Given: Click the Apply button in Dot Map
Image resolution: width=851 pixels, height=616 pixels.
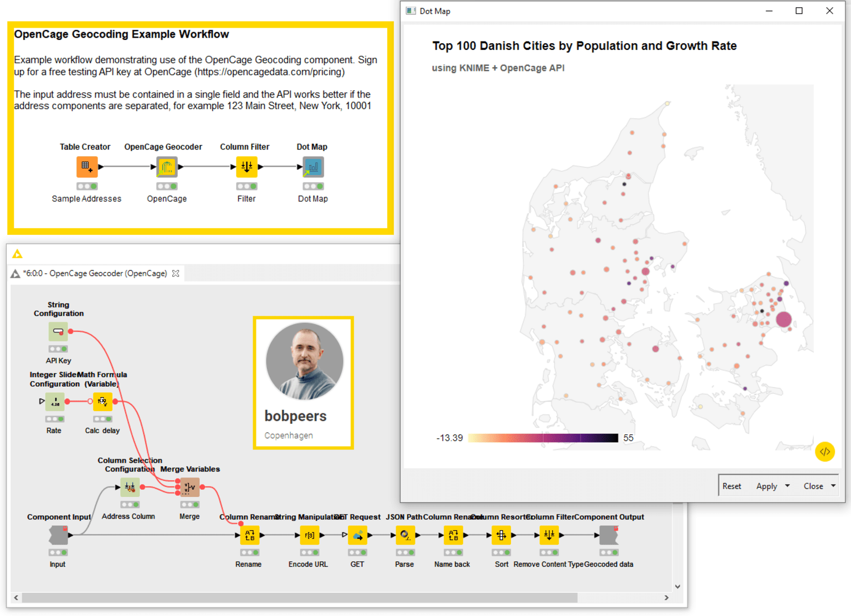Looking at the screenshot, I should tap(767, 486).
